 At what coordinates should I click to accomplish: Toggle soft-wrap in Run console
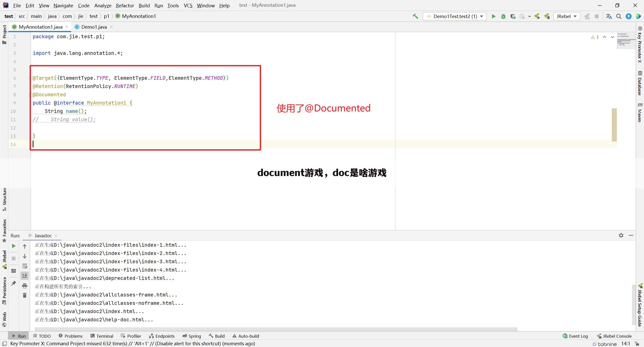25,266
